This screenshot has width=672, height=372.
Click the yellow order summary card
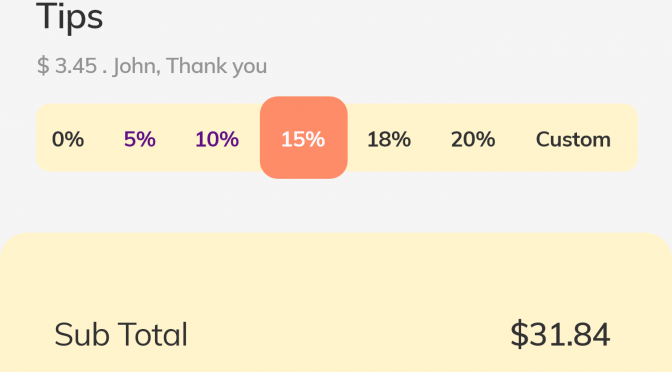point(336,303)
